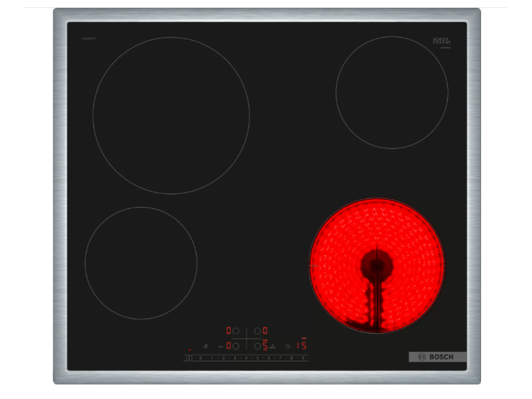Set power slider to level 0
The width and height of the screenshot is (532, 399).
pyautogui.click(x=201, y=358)
